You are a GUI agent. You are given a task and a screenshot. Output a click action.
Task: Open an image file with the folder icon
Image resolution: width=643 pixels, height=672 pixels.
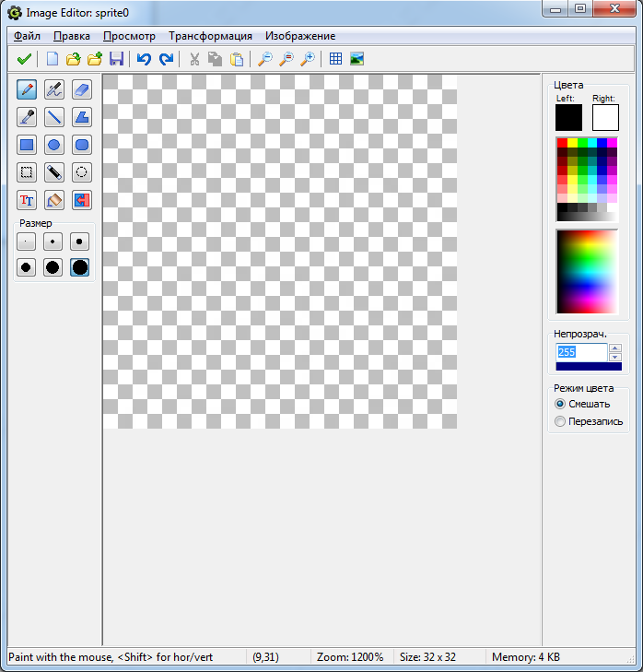tap(74, 59)
